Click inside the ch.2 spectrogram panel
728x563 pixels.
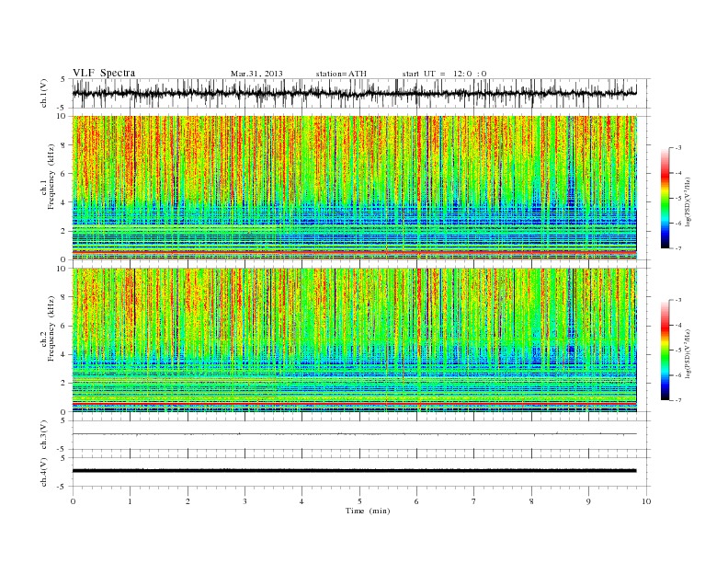(354, 340)
